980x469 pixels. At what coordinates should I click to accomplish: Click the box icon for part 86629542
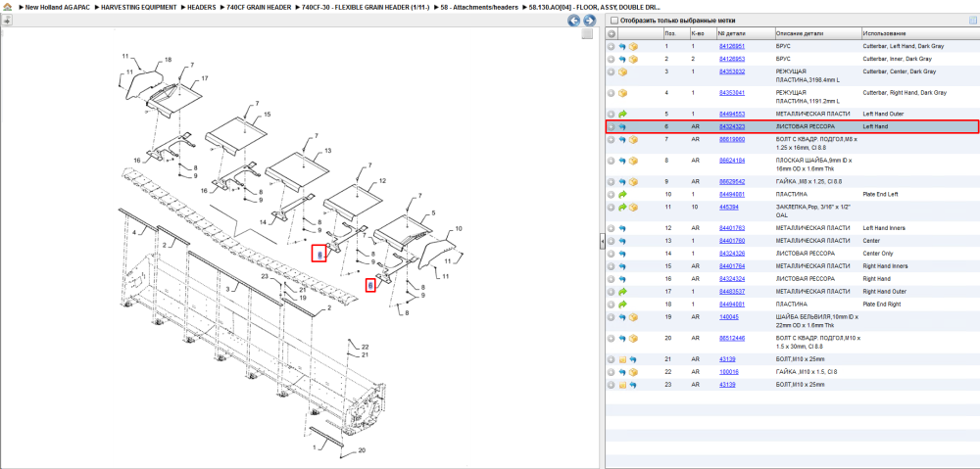tap(633, 182)
